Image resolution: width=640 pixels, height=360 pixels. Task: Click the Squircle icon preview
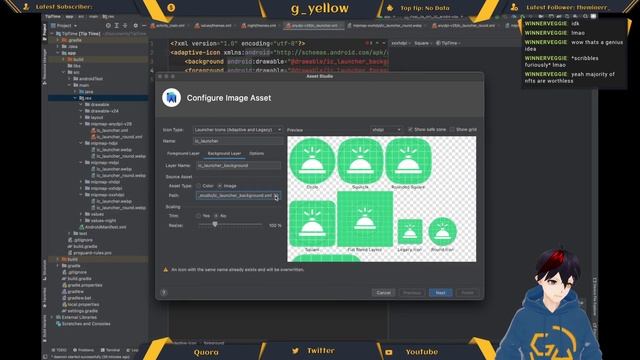tap(360, 161)
